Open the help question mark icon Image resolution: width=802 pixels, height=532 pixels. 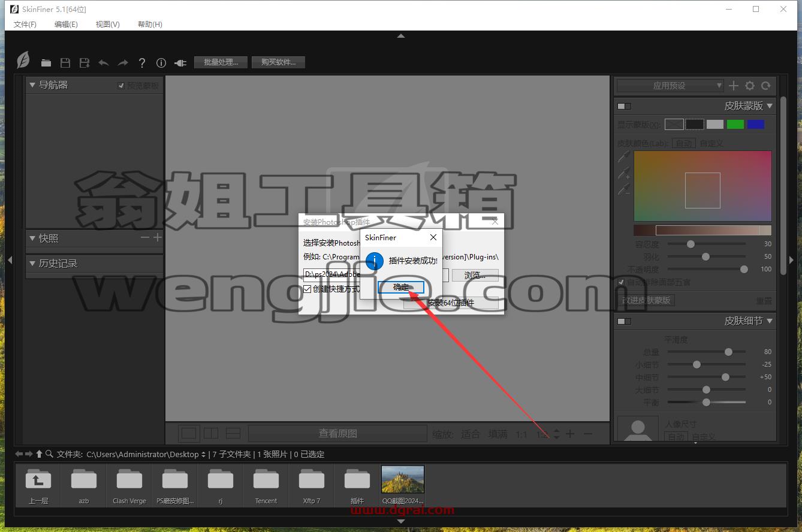[x=142, y=62]
